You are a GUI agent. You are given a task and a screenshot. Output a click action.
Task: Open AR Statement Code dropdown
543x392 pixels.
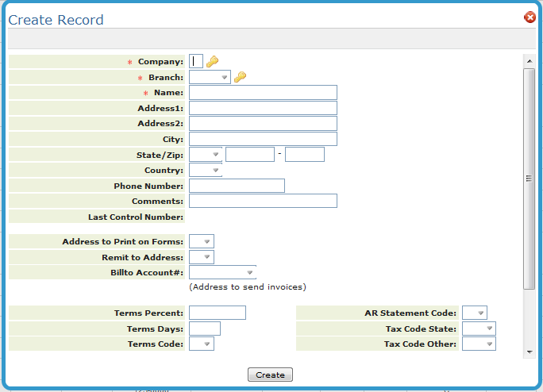tap(475, 313)
